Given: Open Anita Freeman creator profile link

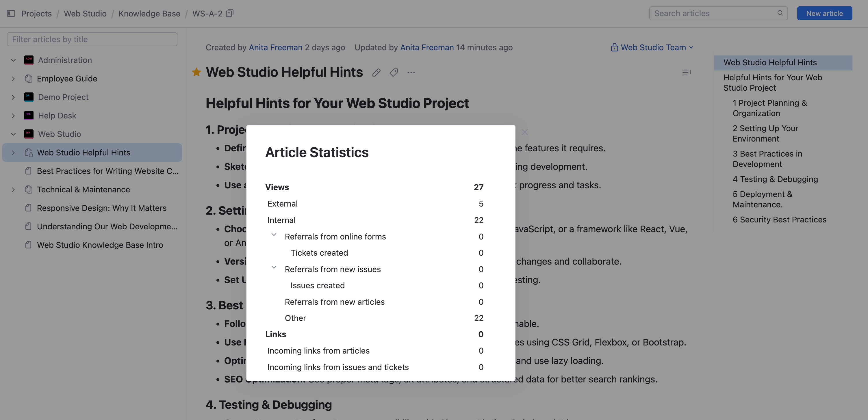Looking at the screenshot, I should coord(275,47).
